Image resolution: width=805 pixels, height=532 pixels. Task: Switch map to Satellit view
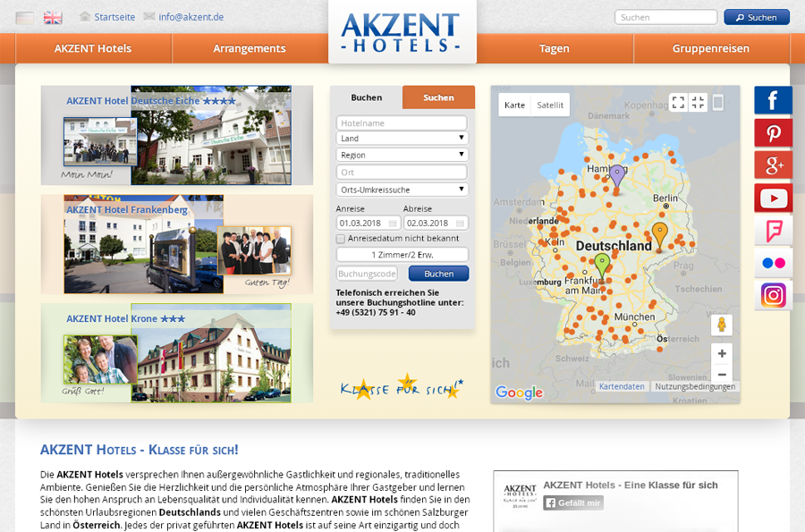(x=550, y=106)
